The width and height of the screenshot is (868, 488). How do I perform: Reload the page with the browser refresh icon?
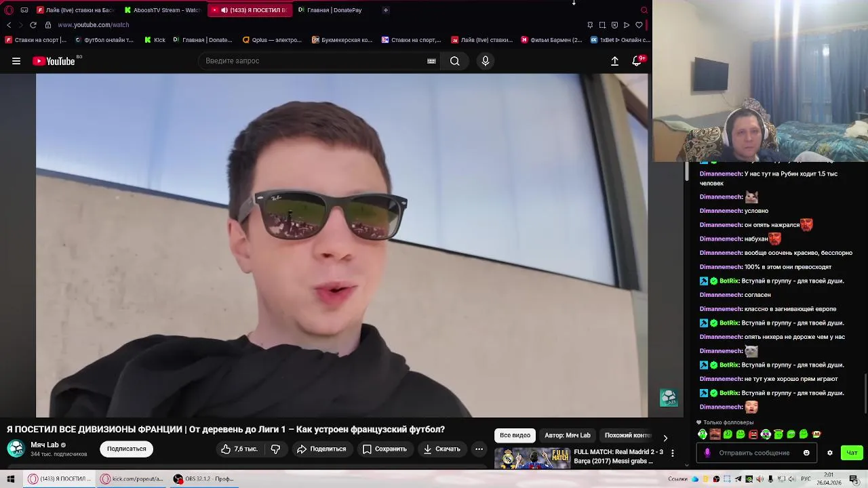point(33,25)
